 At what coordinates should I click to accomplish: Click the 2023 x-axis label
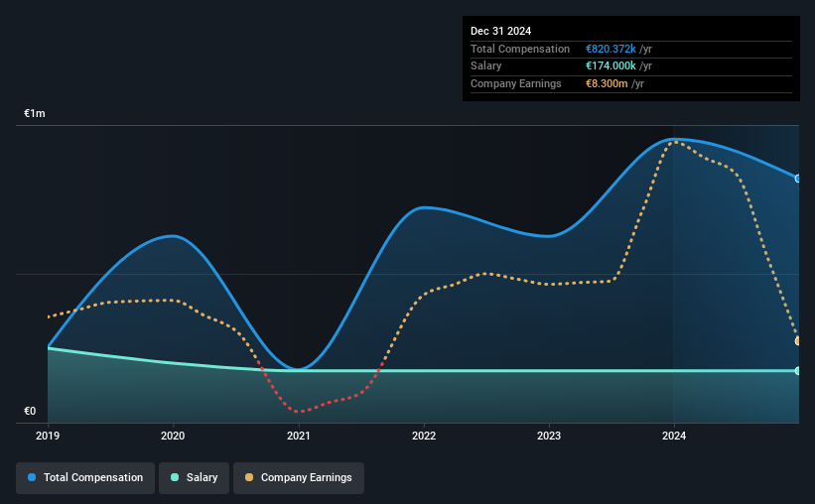point(549,436)
